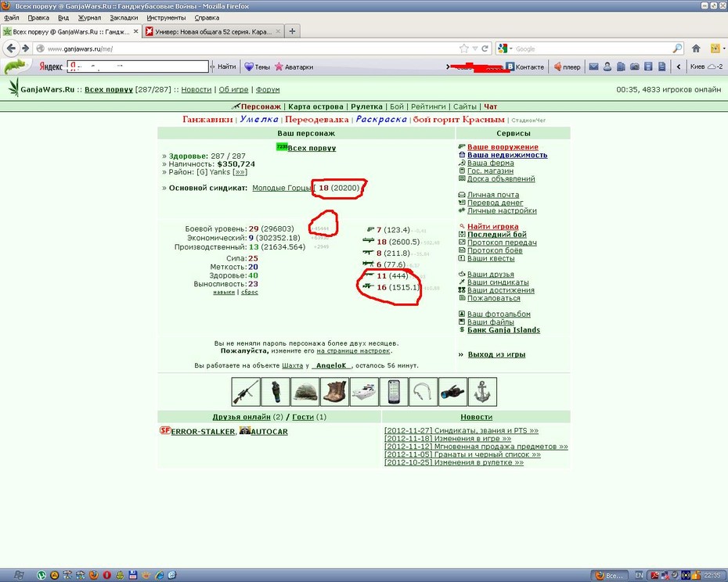
Task: Go to Firefox home page
Action: click(x=696, y=48)
